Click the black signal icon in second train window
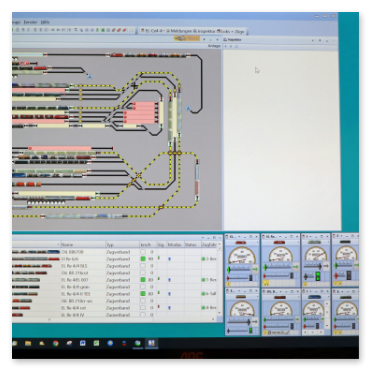The width and height of the screenshot is (369, 369). pos(291,276)
